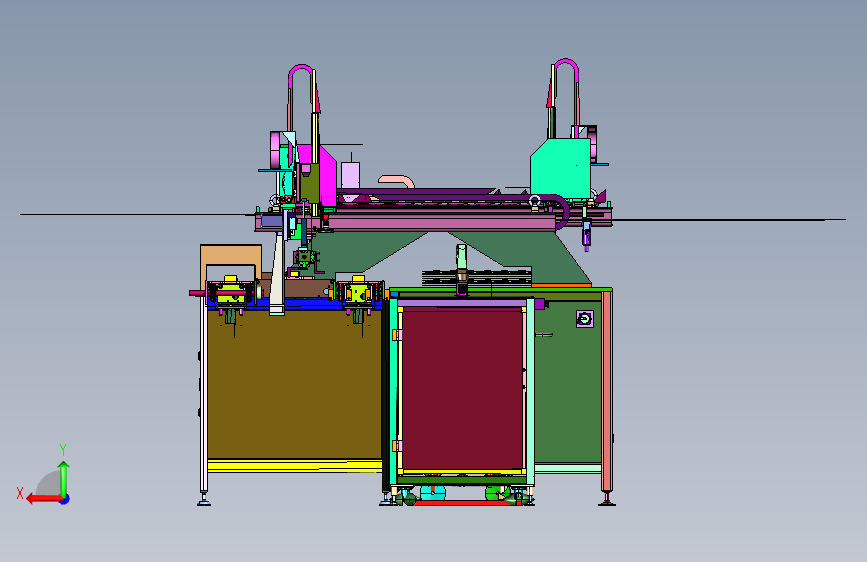This screenshot has width=867, height=562.
Task: Select the maroon panel of the trolley
Action: coord(462,389)
